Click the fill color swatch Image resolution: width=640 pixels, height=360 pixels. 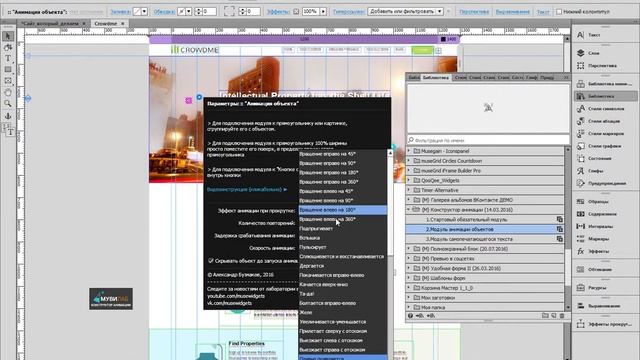point(137,12)
